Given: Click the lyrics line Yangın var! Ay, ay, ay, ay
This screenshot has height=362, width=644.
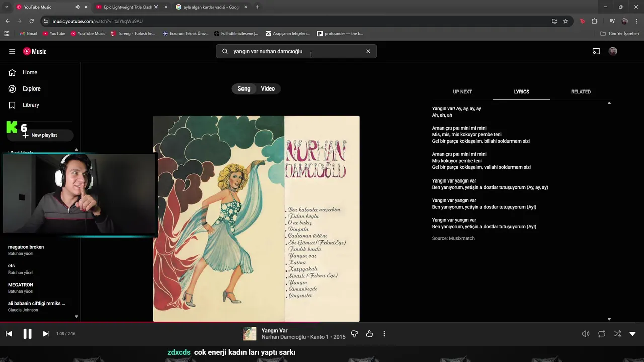Looking at the screenshot, I should [456, 109].
